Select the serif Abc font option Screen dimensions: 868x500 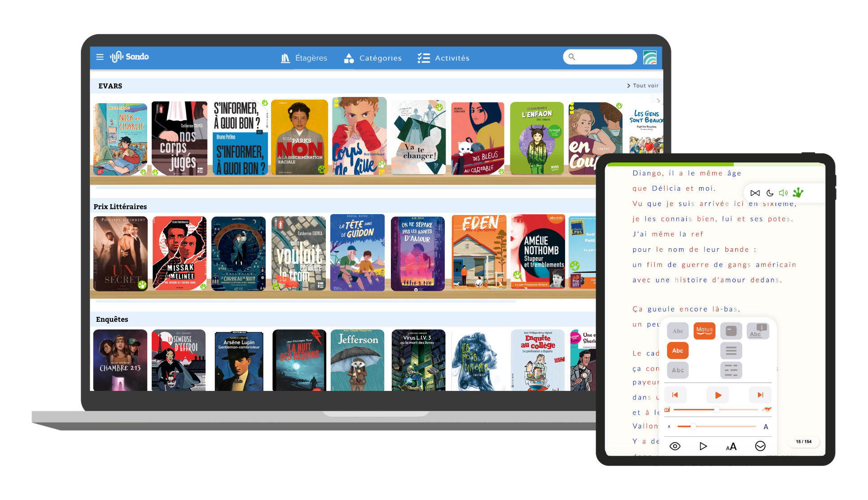(678, 331)
